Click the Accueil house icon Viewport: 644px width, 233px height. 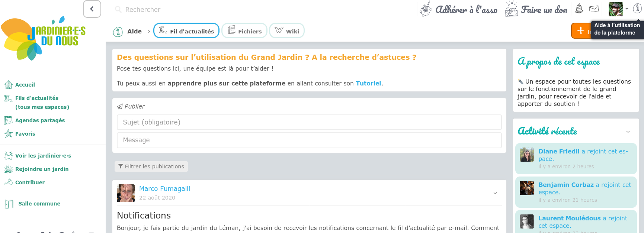[x=8, y=85]
